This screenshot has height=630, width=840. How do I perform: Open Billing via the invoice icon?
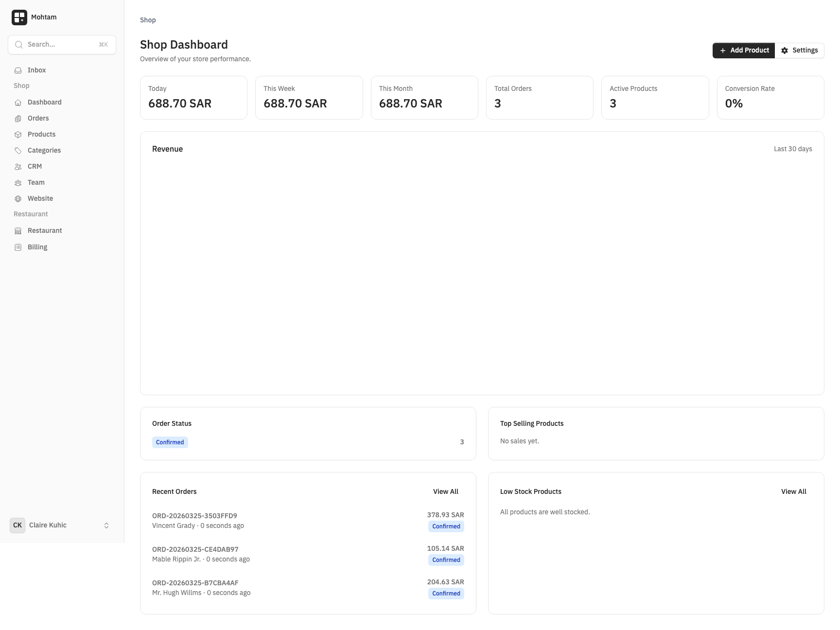click(18, 247)
